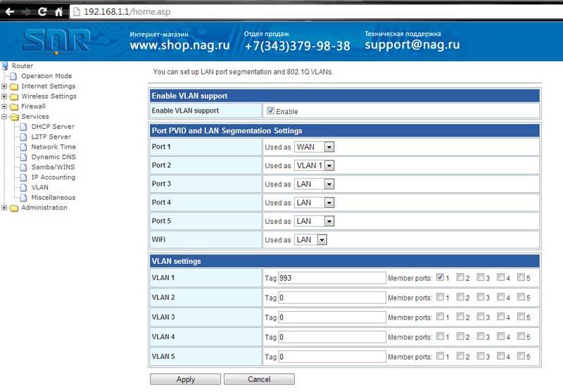Click the SNR logo in header

(56, 42)
